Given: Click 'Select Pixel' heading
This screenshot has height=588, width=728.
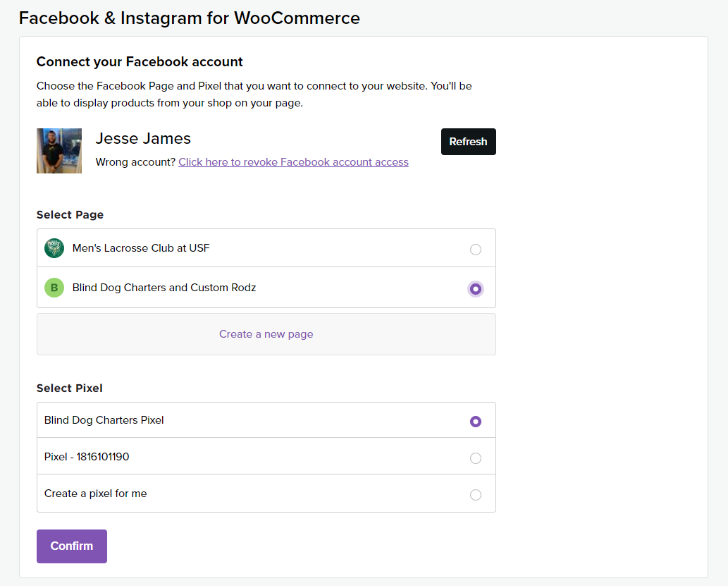Looking at the screenshot, I should [70, 388].
